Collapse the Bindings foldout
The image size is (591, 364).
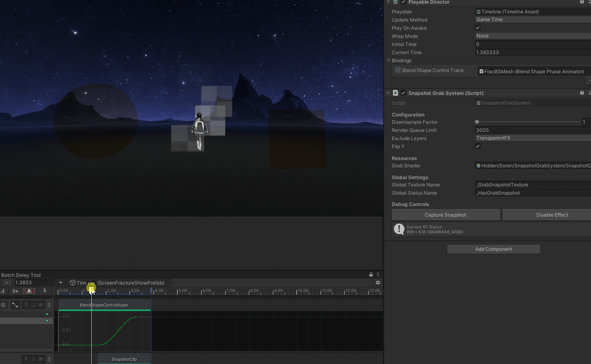(x=389, y=61)
